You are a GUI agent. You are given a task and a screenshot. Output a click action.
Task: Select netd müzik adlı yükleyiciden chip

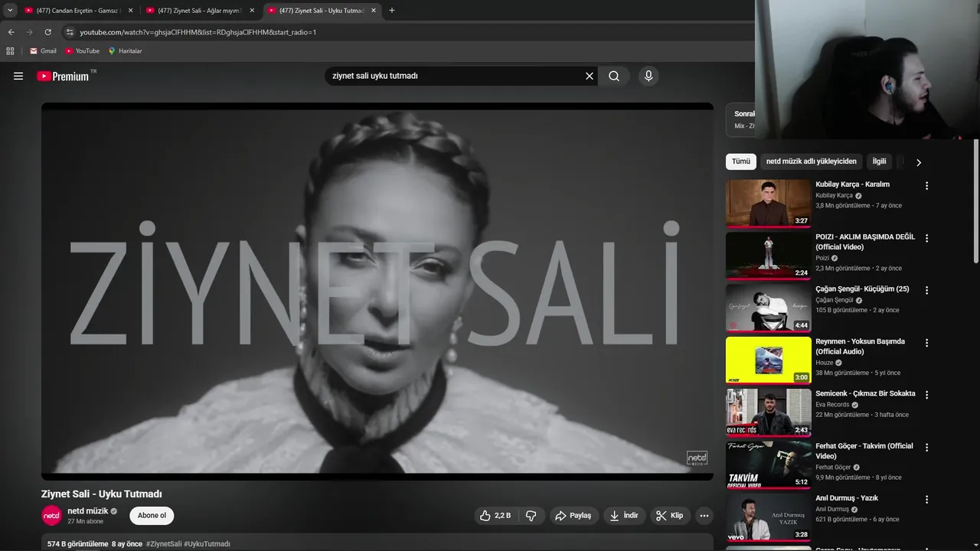(x=812, y=161)
